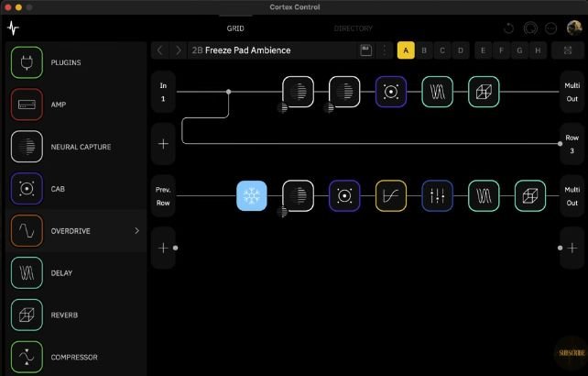
Task: Open the Row 3 output block
Action: coord(572,144)
